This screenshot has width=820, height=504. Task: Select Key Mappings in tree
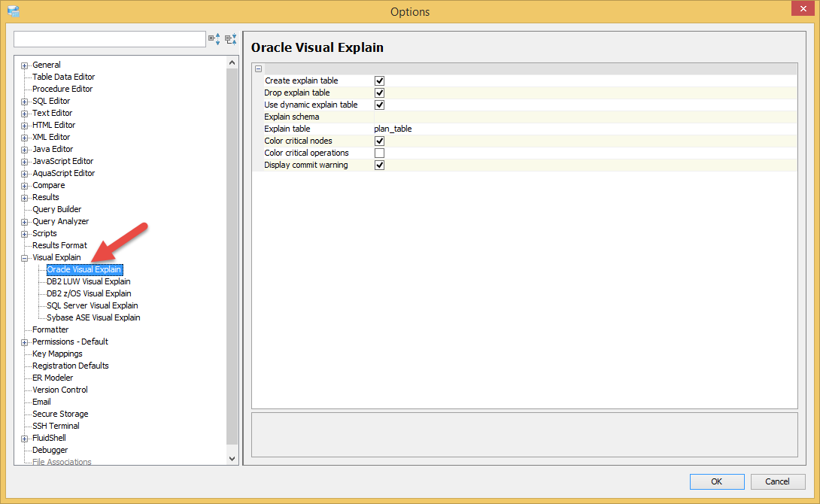click(57, 354)
